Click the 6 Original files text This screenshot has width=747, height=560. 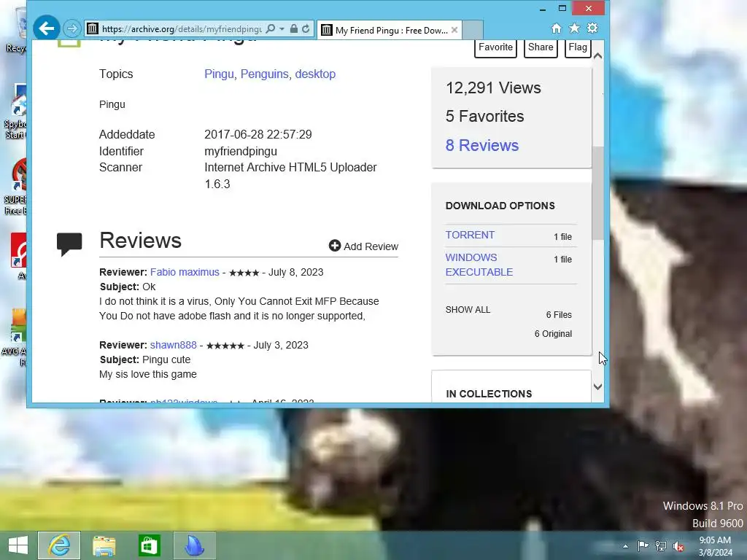(x=553, y=334)
